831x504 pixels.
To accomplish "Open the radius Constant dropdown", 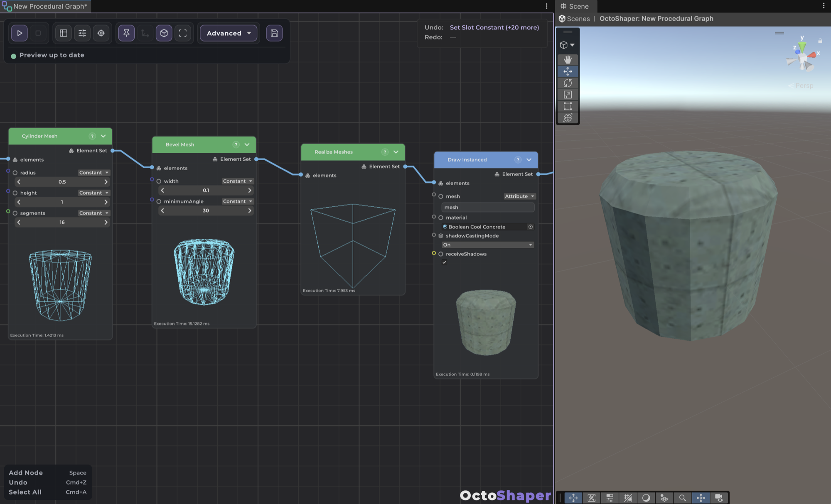I will click(94, 173).
